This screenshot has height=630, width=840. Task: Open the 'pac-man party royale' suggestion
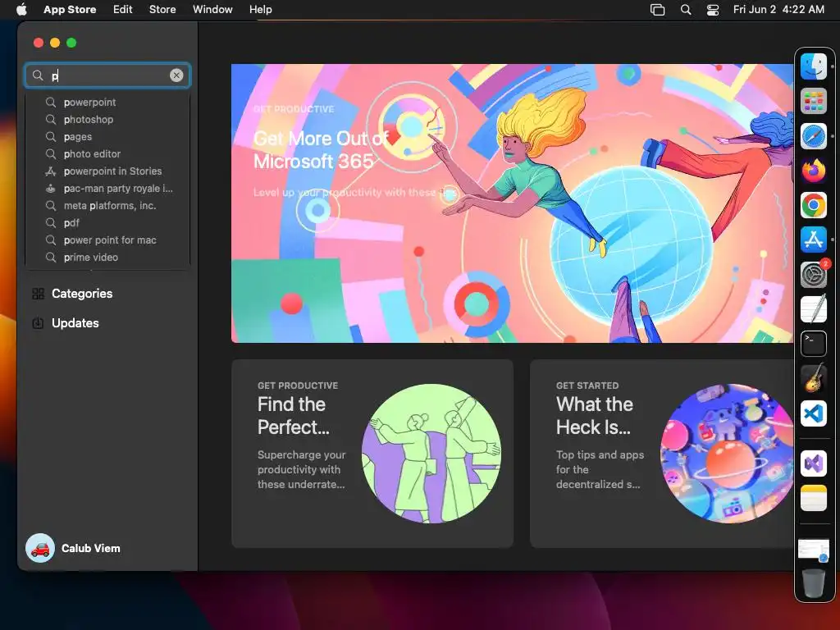[107, 189]
